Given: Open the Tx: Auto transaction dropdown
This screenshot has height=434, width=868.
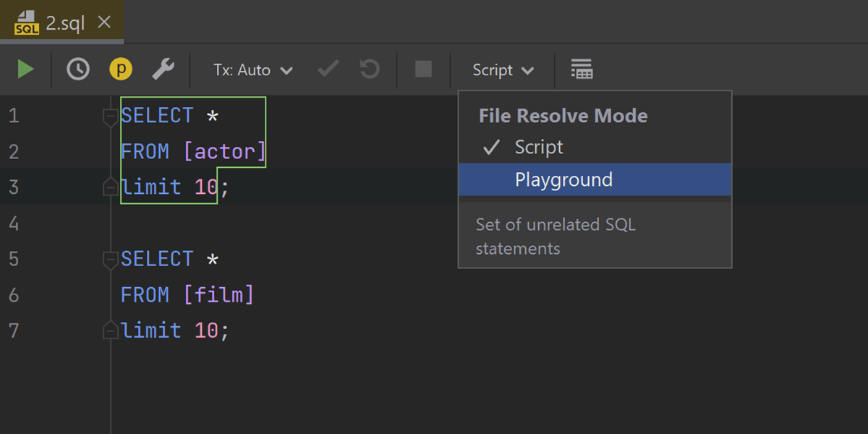Looking at the screenshot, I should coord(252,70).
